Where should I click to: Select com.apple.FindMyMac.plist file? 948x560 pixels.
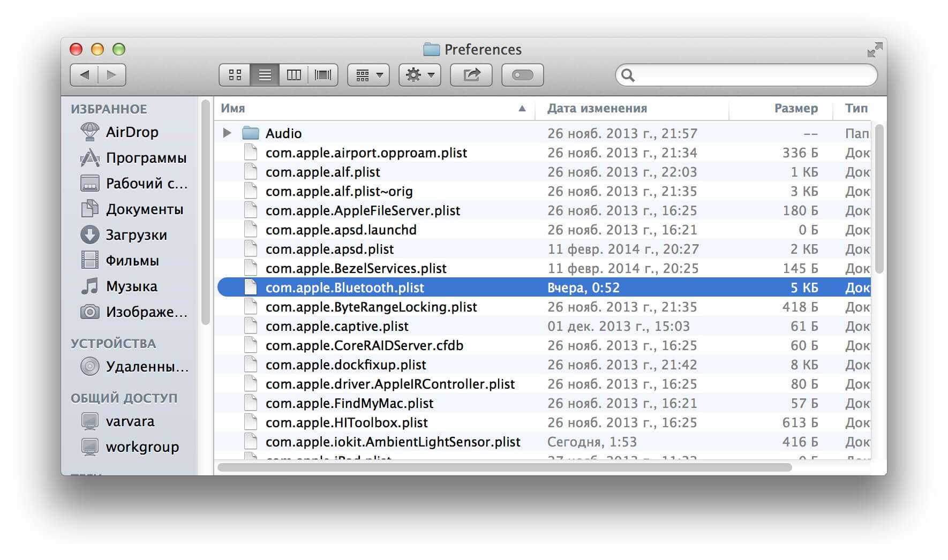349,403
